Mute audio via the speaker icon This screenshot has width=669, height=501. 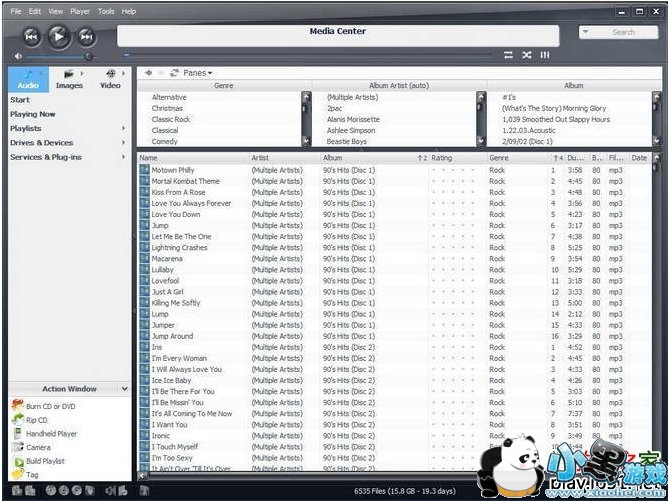[x=18, y=56]
